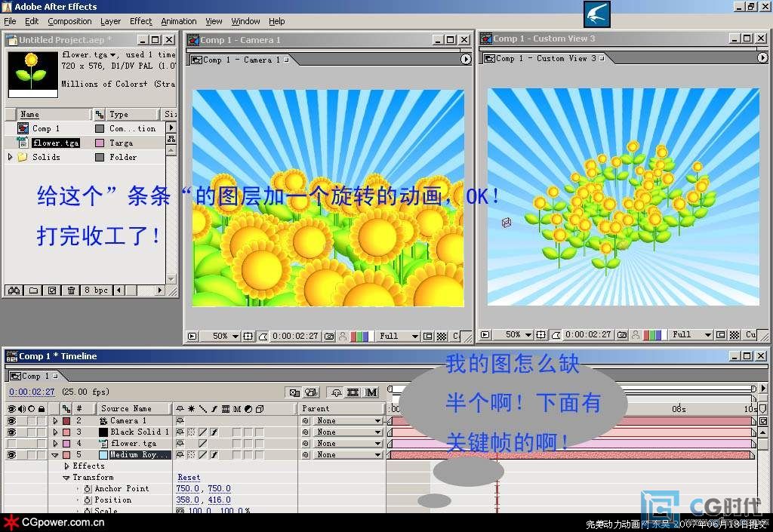
Task: Click current time 0:00:02:27 in Timeline
Action: 32,392
